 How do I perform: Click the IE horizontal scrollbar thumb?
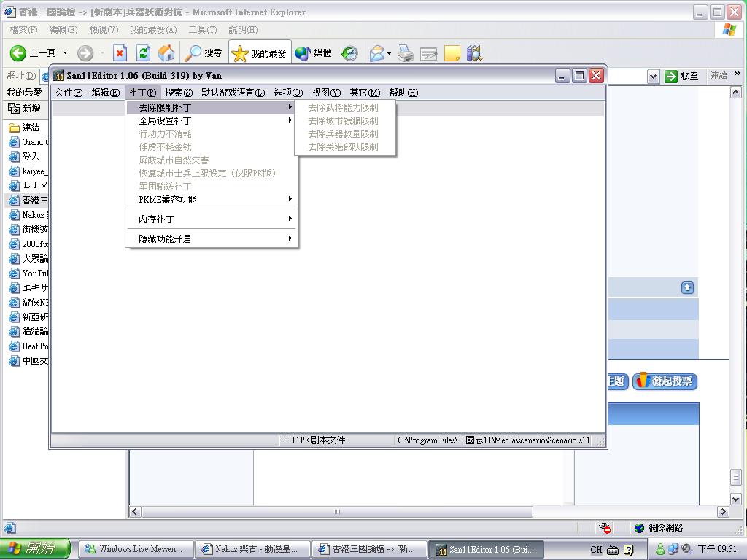coord(337,512)
